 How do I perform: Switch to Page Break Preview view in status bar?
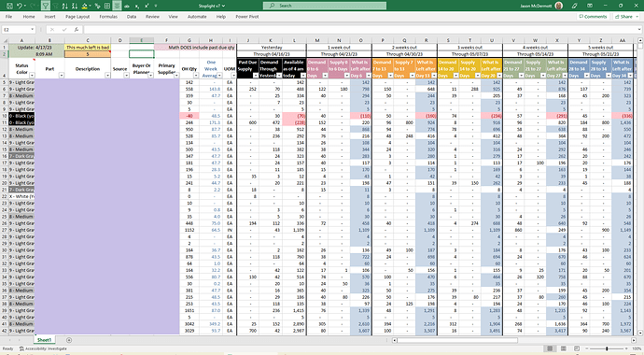coord(577,348)
